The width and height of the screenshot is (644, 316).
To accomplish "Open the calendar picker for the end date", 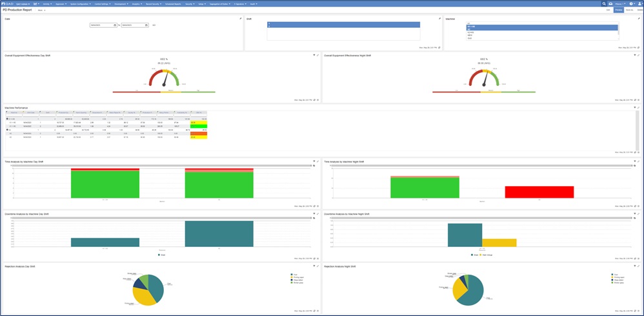I will click(x=146, y=25).
